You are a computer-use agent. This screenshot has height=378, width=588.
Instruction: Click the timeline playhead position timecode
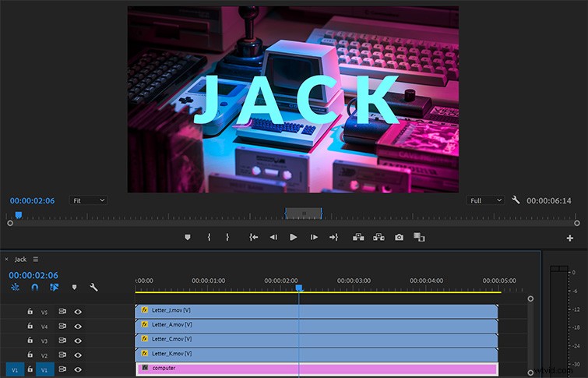(x=33, y=275)
